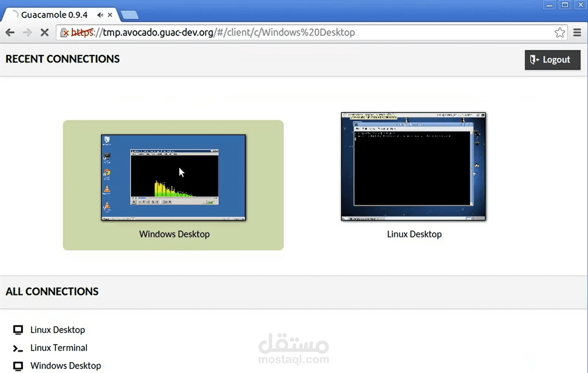588x373 pixels.
Task: Open the Windows Desktop thumbnail preview
Action: pyautogui.click(x=173, y=178)
